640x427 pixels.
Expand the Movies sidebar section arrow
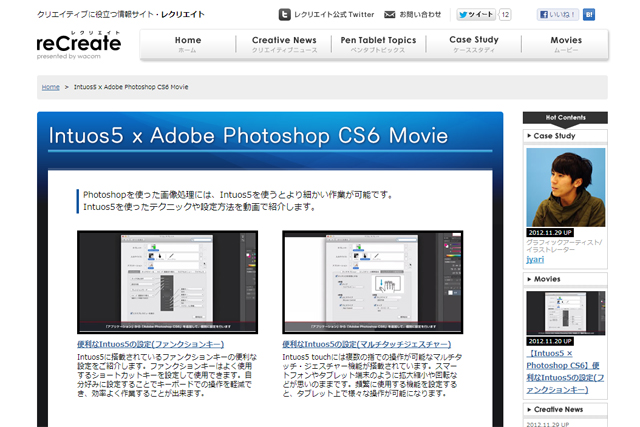pyautogui.click(x=529, y=279)
